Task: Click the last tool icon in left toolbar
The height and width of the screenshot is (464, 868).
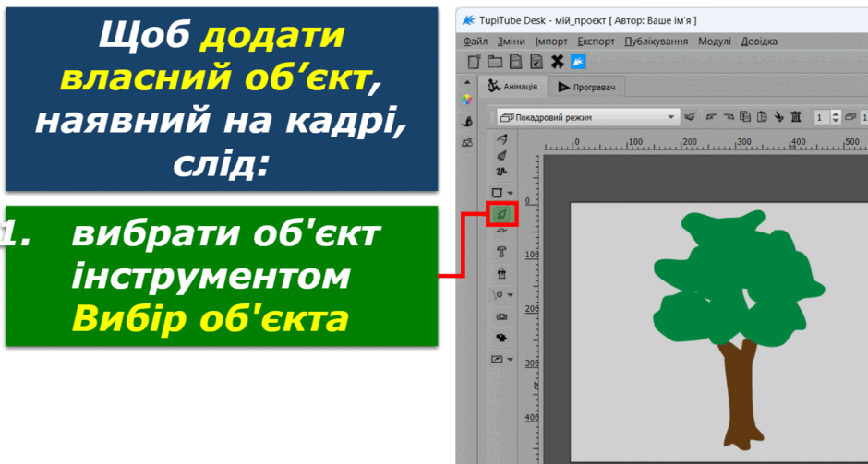Action: (497, 359)
